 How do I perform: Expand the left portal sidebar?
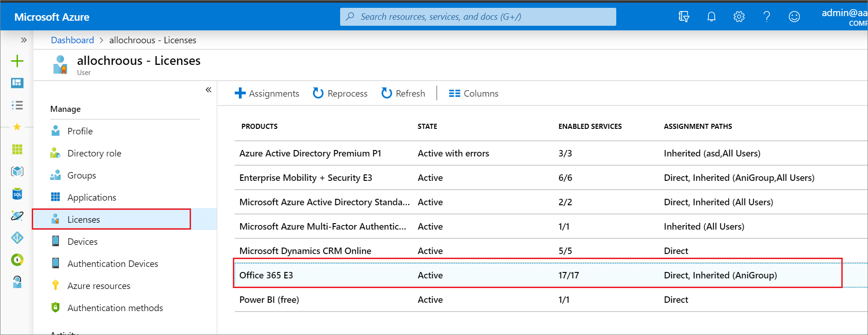coord(23,40)
